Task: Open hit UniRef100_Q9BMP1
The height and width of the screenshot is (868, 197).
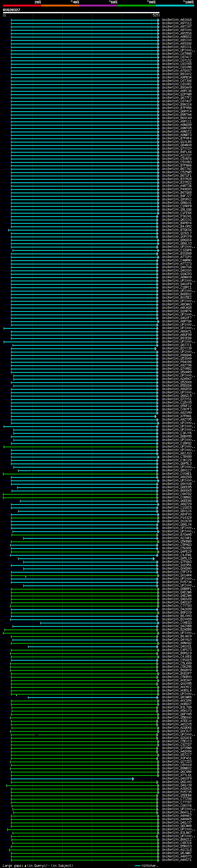Action: pyautogui.click(x=176, y=589)
